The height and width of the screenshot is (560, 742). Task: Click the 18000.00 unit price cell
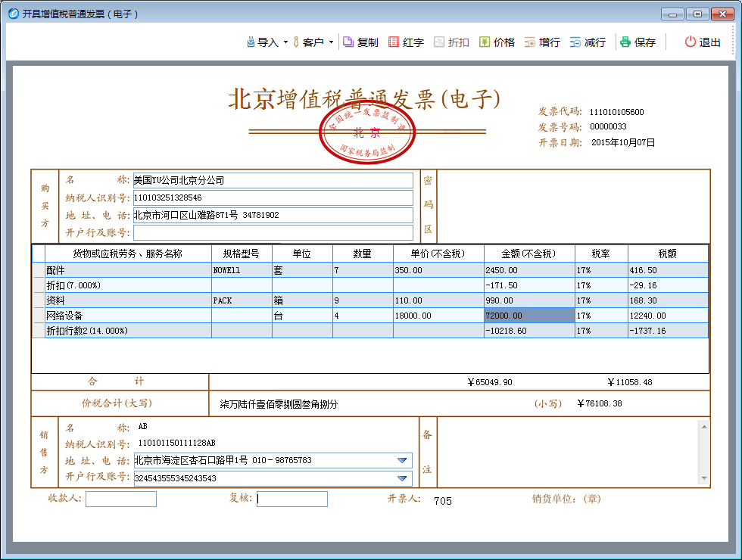(x=438, y=316)
